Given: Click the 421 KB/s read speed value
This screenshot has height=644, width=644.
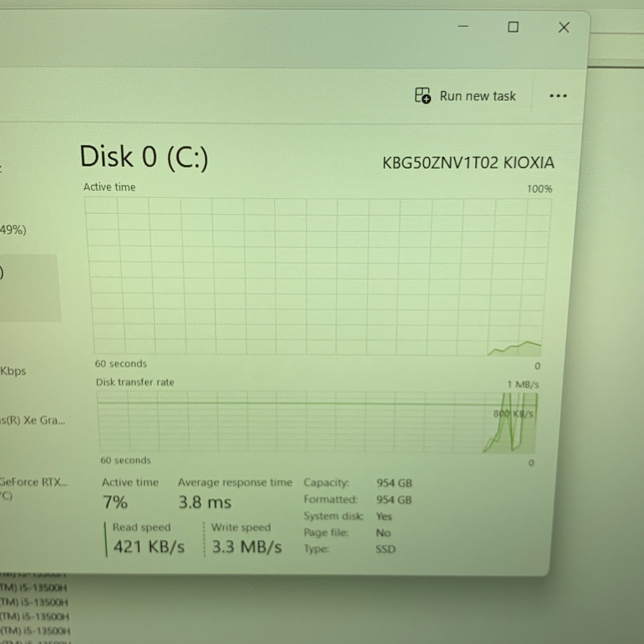Looking at the screenshot, I should (x=149, y=547).
